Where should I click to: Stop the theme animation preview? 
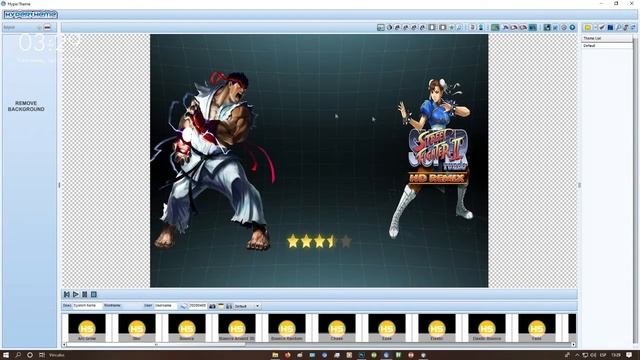(93, 294)
